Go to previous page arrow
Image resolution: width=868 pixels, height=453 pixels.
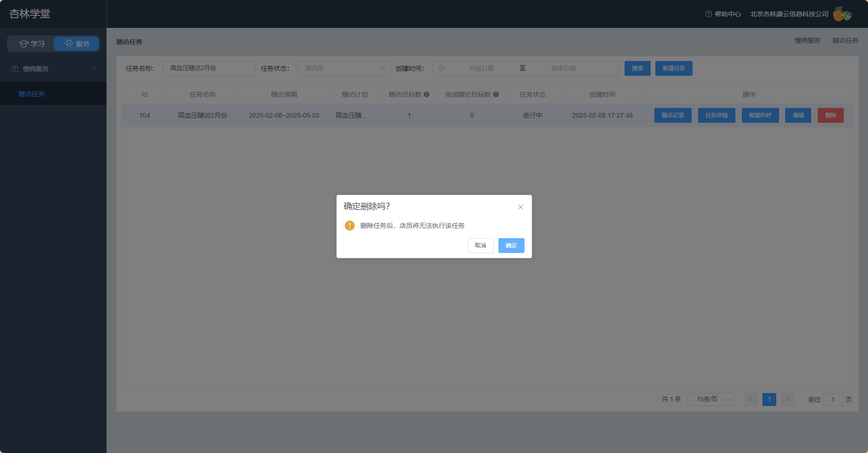(x=750, y=400)
